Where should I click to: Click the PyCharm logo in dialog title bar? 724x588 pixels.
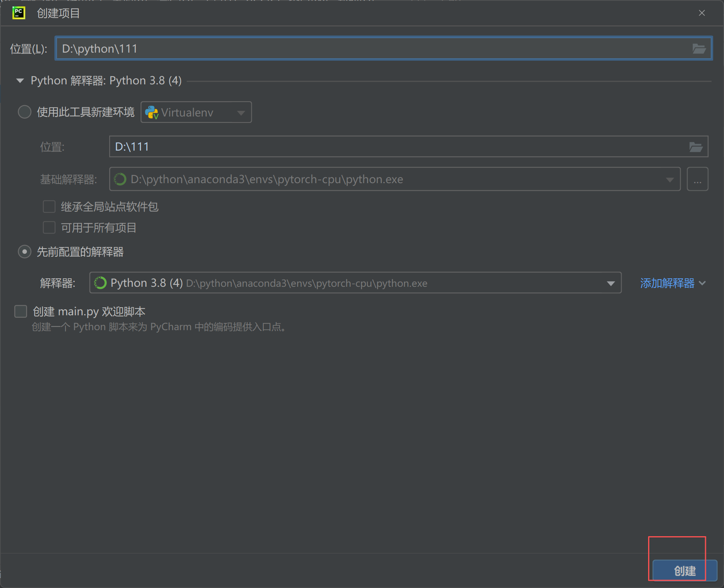tap(19, 13)
